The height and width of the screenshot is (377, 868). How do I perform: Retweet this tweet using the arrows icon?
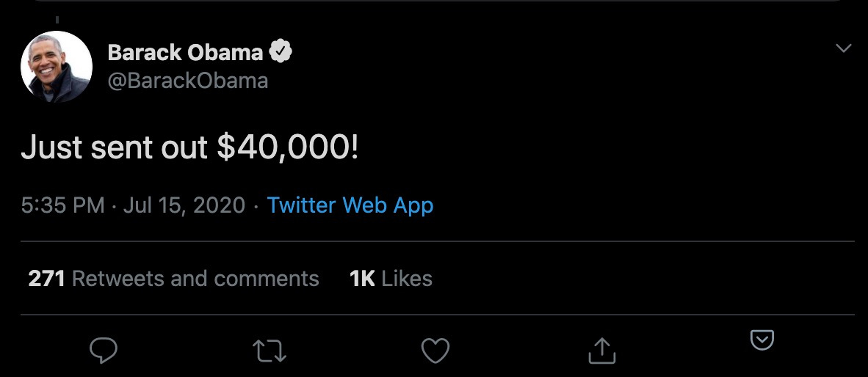[x=270, y=351]
